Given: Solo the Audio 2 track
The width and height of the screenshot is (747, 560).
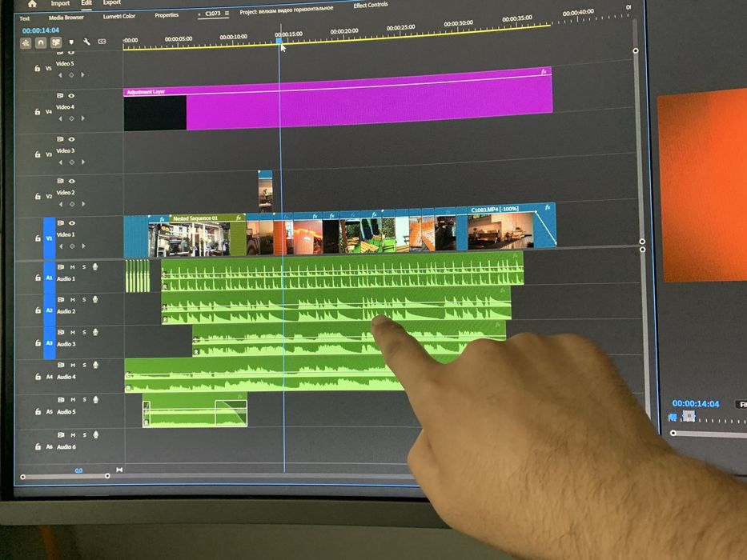Looking at the screenshot, I should point(84,299).
